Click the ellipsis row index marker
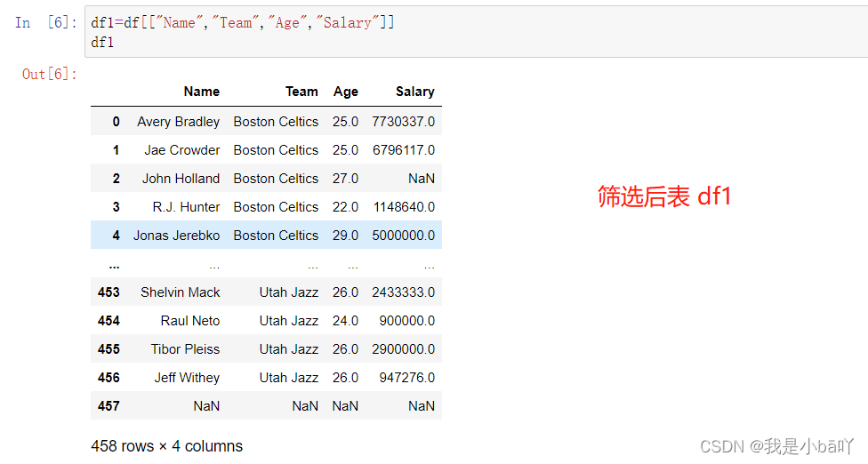 [114, 268]
